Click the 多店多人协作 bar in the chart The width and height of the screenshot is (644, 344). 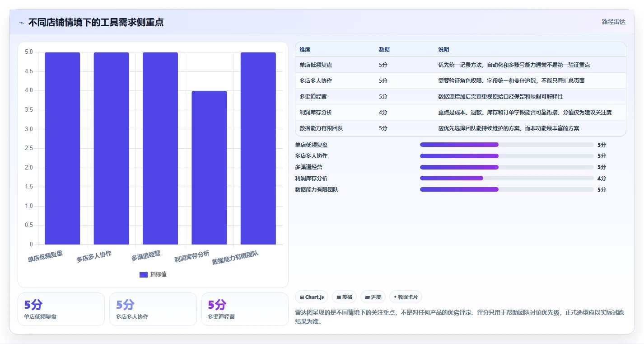point(111,148)
